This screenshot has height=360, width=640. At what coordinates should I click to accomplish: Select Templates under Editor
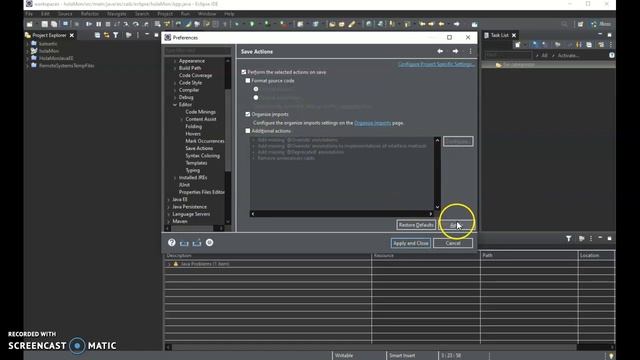click(x=196, y=163)
